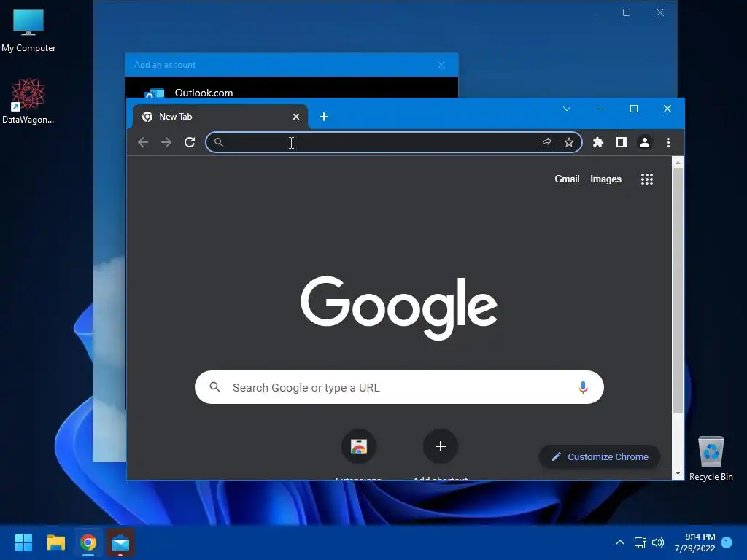Bookmark this tab with the star icon
The image size is (747, 560).
569,142
